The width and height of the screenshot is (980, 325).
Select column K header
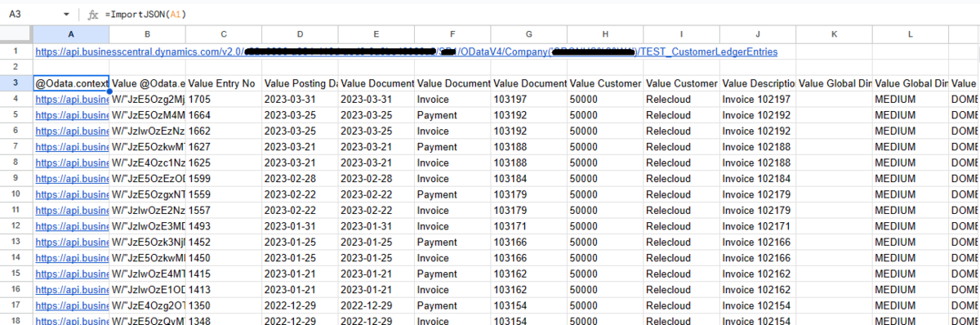834,34
